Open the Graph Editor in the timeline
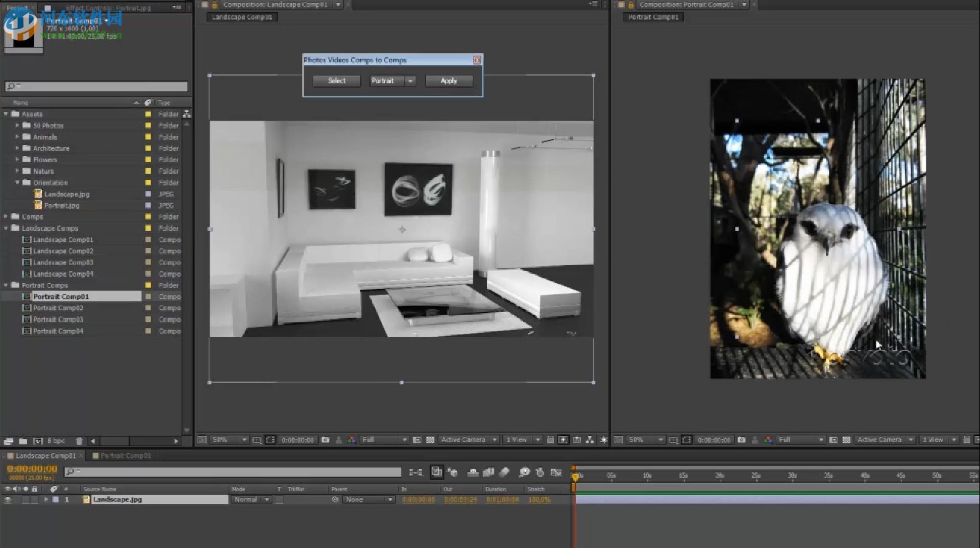The width and height of the screenshot is (980, 548). 556,472
